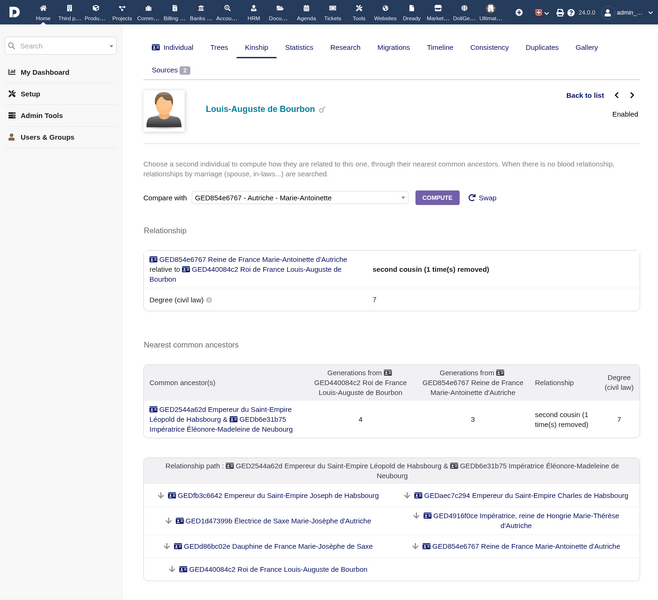The image size is (658, 600).
Task: Open GED440084c2 Louis-Auguste link in Relationship box
Action: [245, 274]
